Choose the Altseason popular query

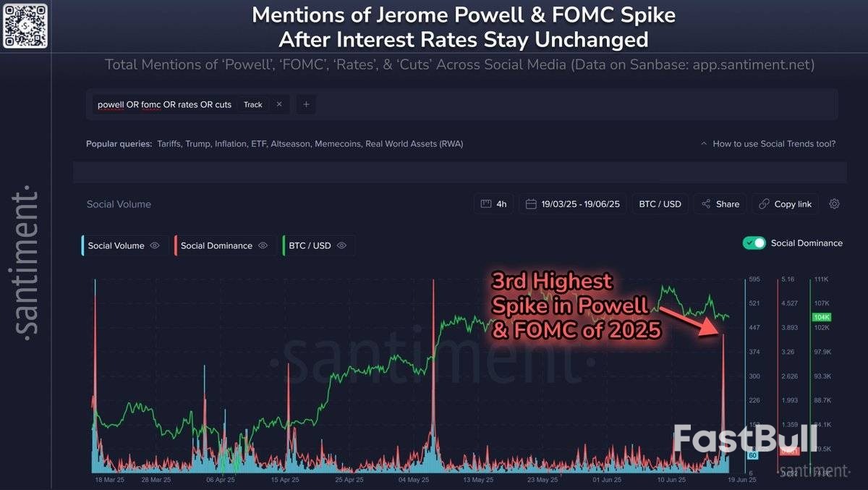[x=290, y=143]
